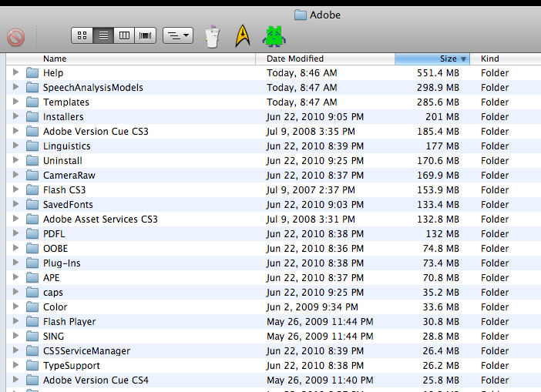541x392 pixels.
Task: Click the 132 MB size value
Action: click(442, 234)
